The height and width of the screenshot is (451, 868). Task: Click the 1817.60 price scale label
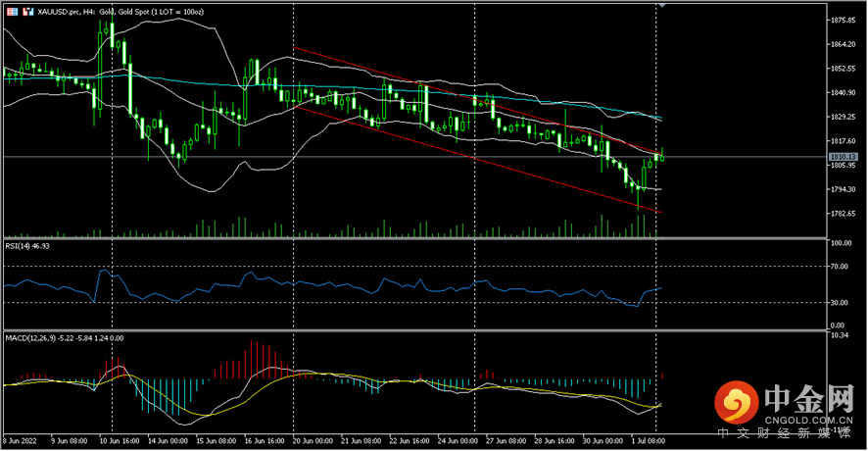844,141
